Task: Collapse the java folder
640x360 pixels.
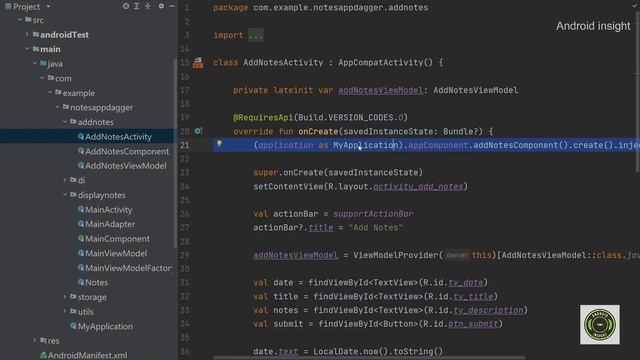Action: 35,64
